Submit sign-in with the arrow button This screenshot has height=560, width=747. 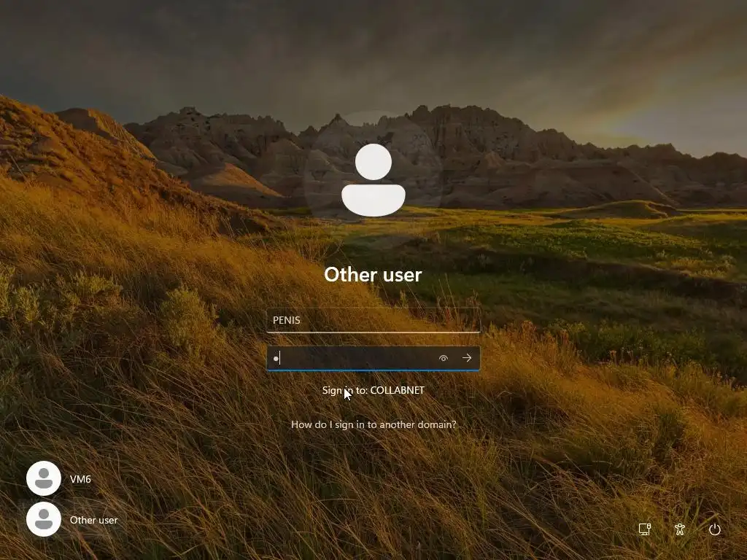467,358
